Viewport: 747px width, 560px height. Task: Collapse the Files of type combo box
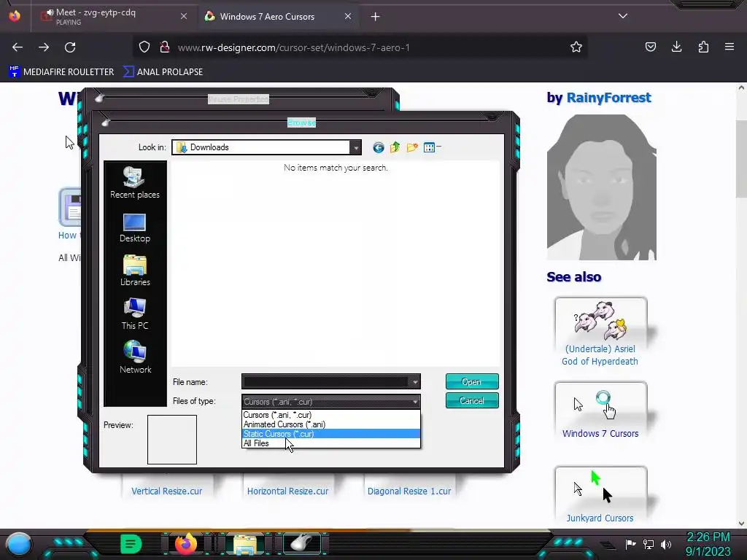pyautogui.click(x=415, y=402)
